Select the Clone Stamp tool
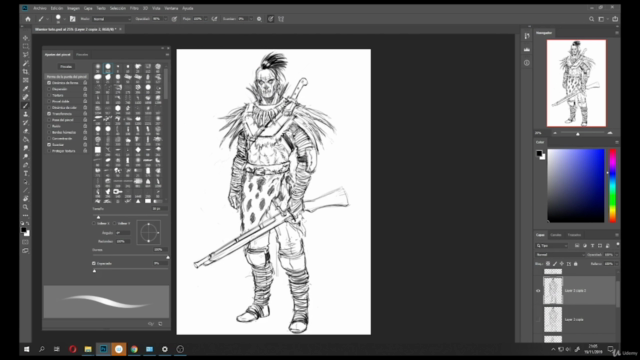 (x=25, y=114)
